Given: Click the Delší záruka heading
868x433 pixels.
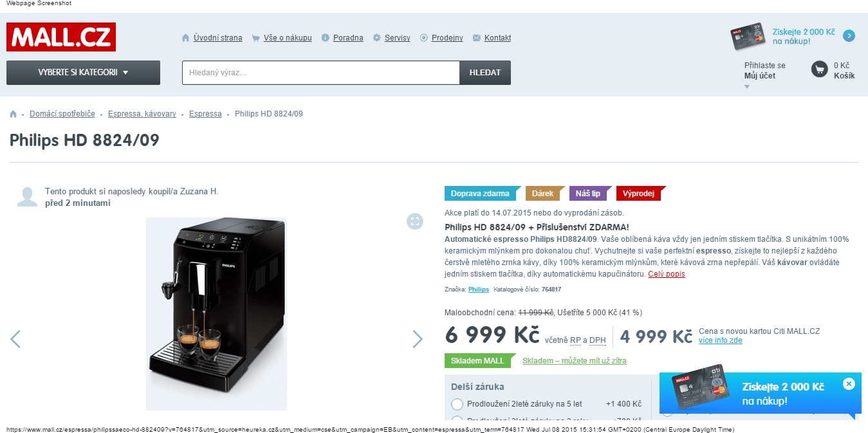Looking at the screenshot, I should [x=478, y=387].
